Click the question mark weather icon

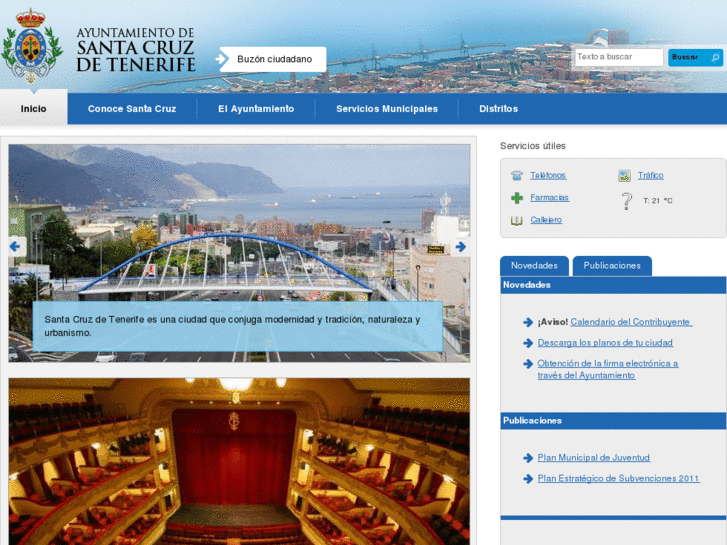click(x=626, y=201)
